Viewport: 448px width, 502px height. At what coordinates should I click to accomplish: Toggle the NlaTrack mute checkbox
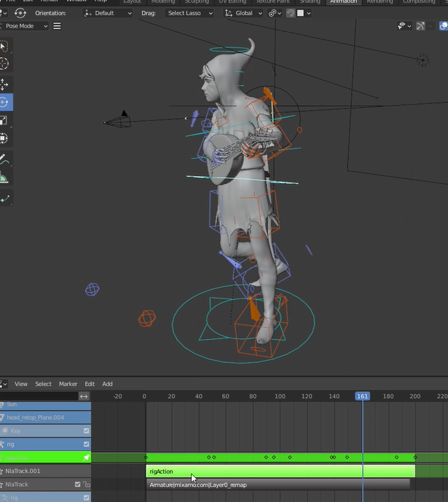point(78,484)
